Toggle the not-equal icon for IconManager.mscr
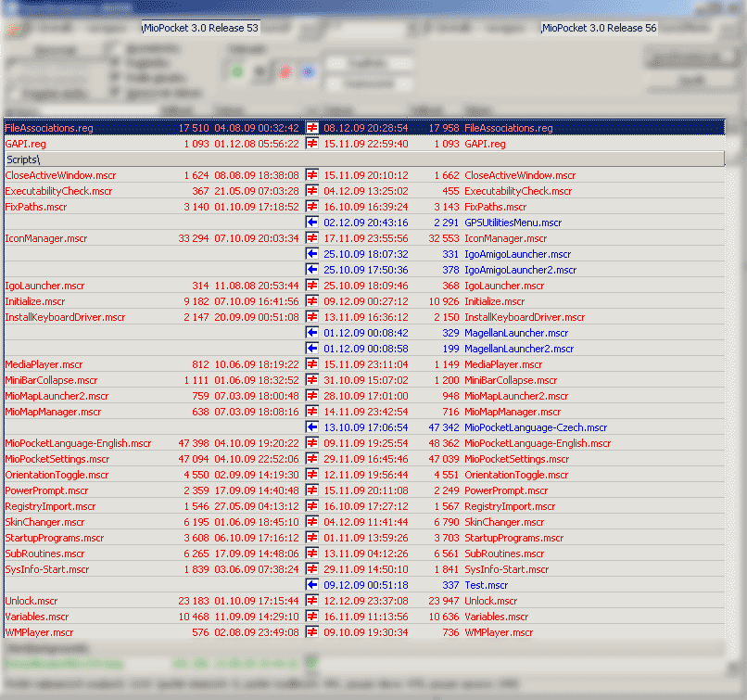 (312, 237)
